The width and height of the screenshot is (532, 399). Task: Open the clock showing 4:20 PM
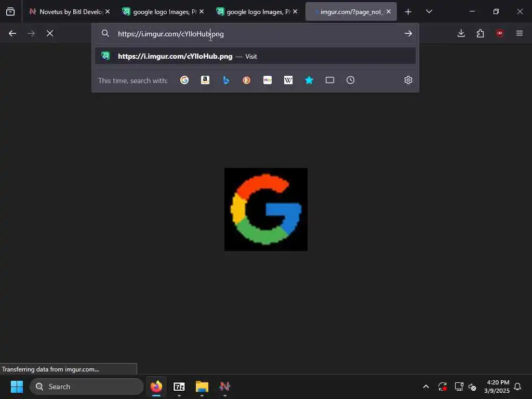(497, 387)
